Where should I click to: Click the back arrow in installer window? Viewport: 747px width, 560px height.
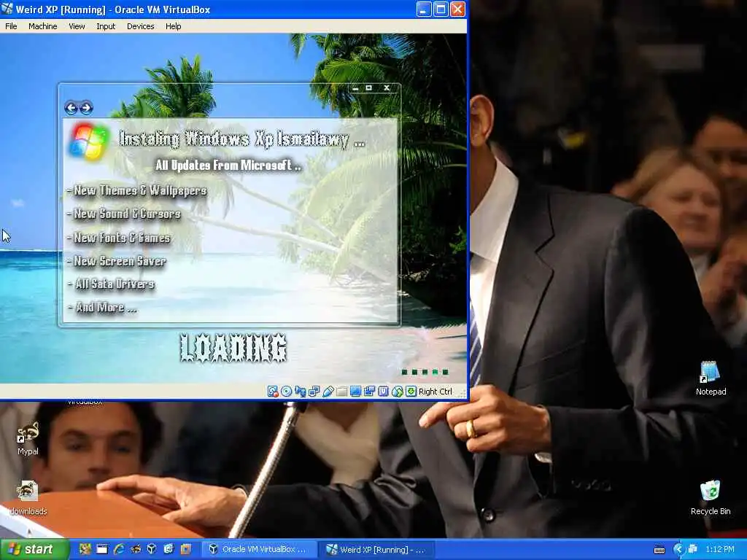tap(71, 108)
